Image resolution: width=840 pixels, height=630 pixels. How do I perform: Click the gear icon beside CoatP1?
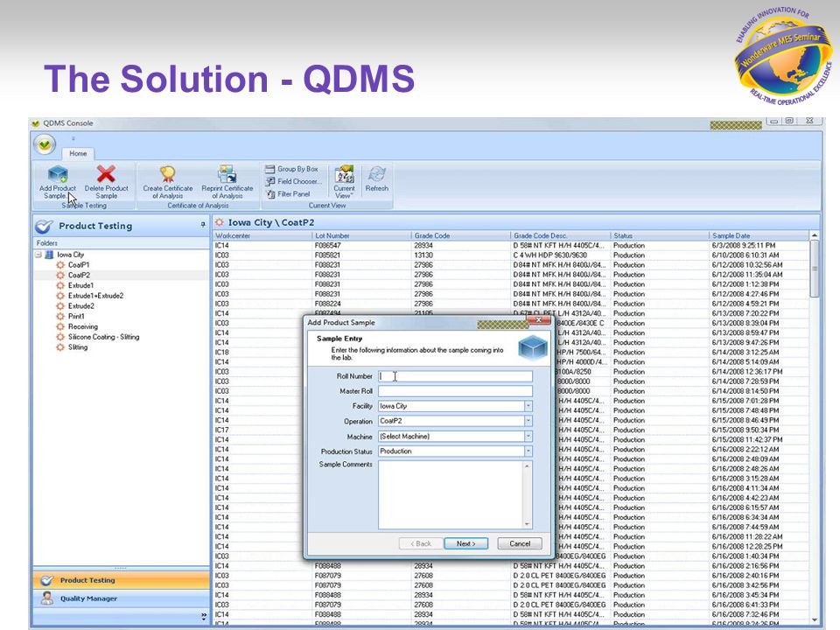(60, 264)
